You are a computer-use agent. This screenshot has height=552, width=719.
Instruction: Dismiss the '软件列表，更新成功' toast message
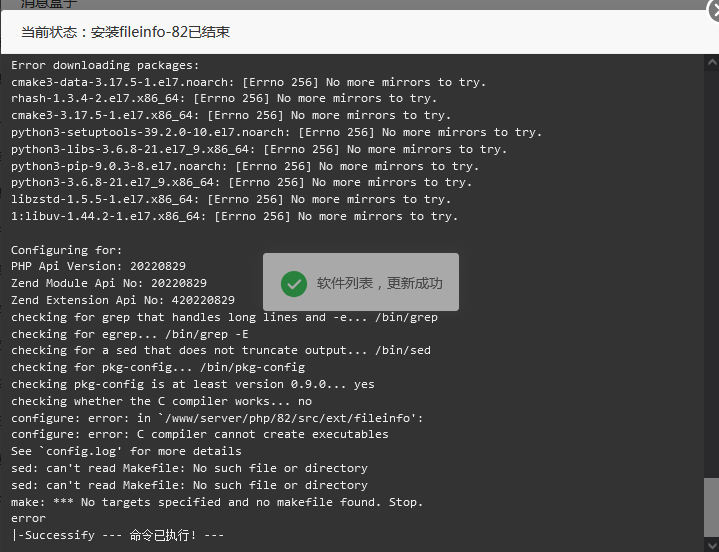[361, 282]
